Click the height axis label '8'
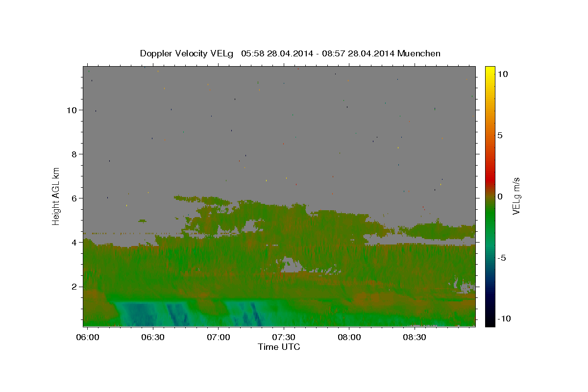 (74, 154)
